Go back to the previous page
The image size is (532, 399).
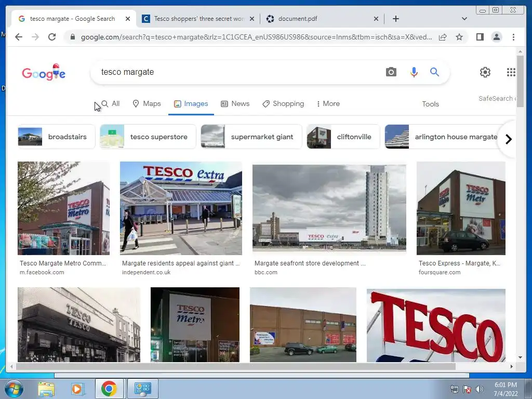pyautogui.click(x=19, y=37)
